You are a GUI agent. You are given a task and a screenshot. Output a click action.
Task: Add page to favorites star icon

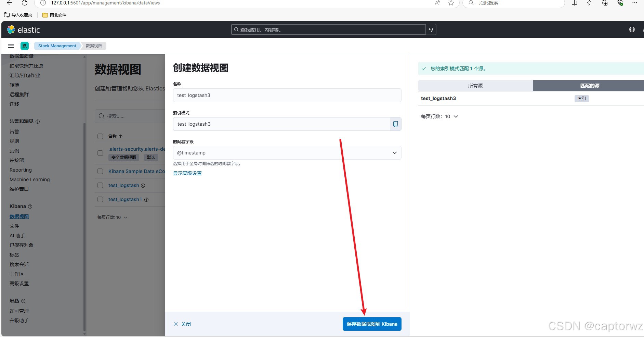tap(451, 3)
